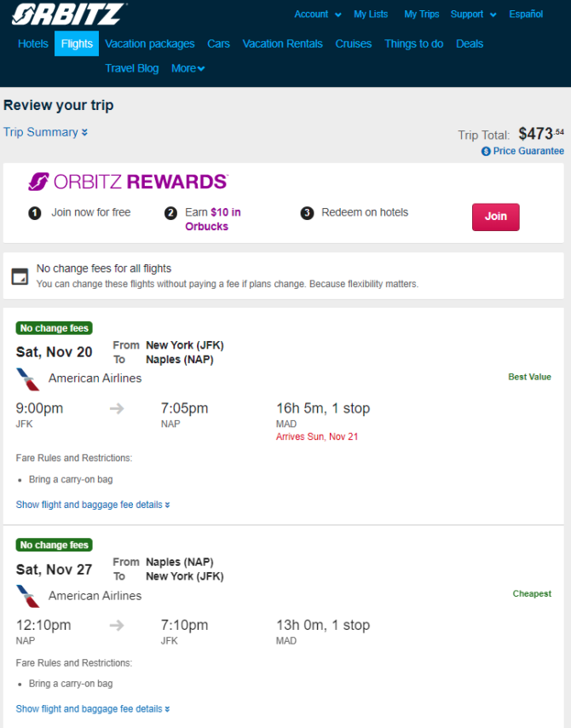Click the Orbitz logo
This screenshot has width=571, height=728.
(x=69, y=14)
